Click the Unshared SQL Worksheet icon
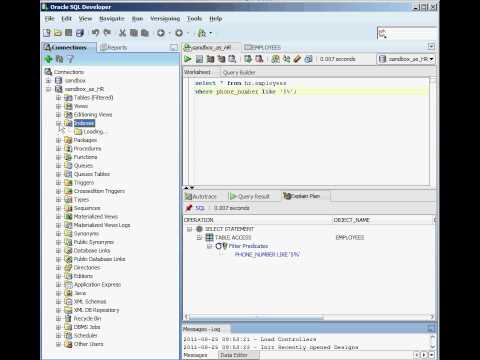The height and width of the screenshot is (360, 480). 275,59
